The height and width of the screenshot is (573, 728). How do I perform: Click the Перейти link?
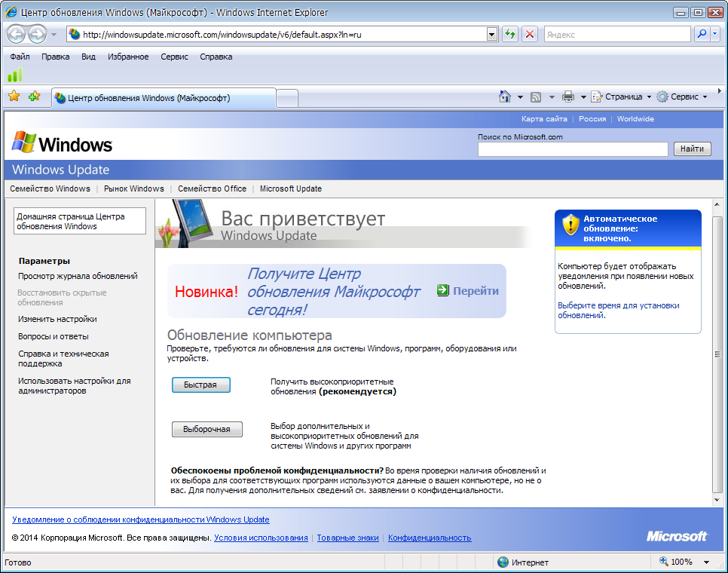(476, 291)
